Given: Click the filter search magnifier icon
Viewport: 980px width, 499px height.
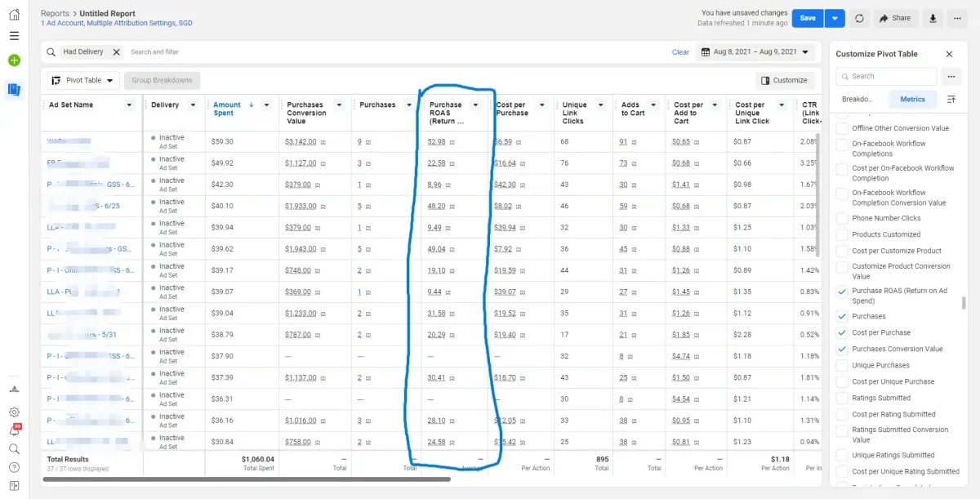Looking at the screenshot, I should pyautogui.click(x=51, y=51).
